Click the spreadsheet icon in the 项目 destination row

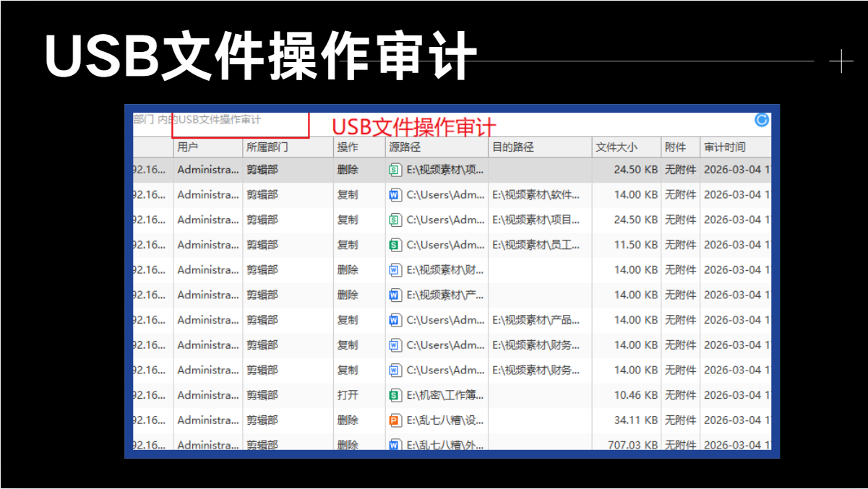pyautogui.click(x=395, y=220)
